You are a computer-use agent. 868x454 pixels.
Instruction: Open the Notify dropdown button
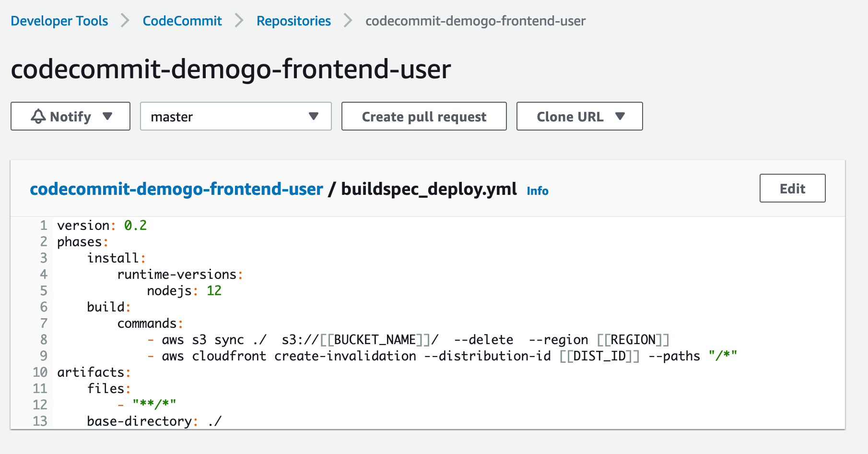(x=70, y=116)
